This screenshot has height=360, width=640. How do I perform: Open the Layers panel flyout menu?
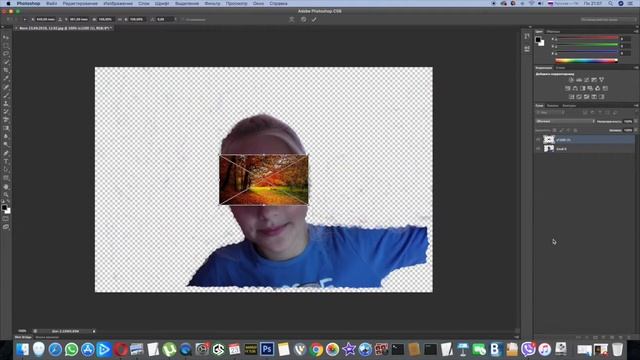(636, 105)
